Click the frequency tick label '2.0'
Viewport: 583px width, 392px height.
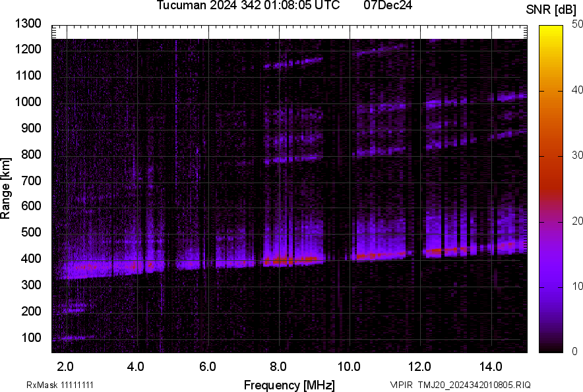(65, 367)
